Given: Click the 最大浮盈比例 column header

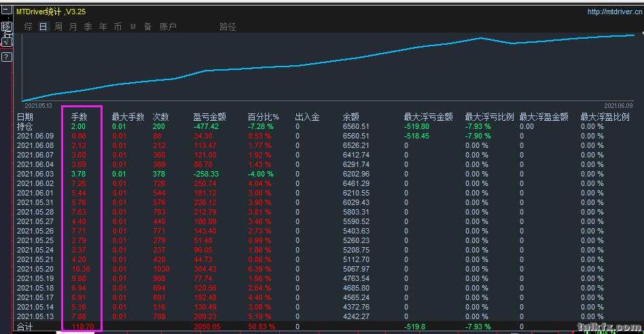Looking at the screenshot, I should click(605, 117).
